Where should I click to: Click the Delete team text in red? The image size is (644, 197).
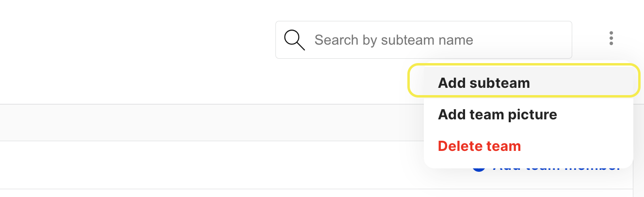[479, 146]
